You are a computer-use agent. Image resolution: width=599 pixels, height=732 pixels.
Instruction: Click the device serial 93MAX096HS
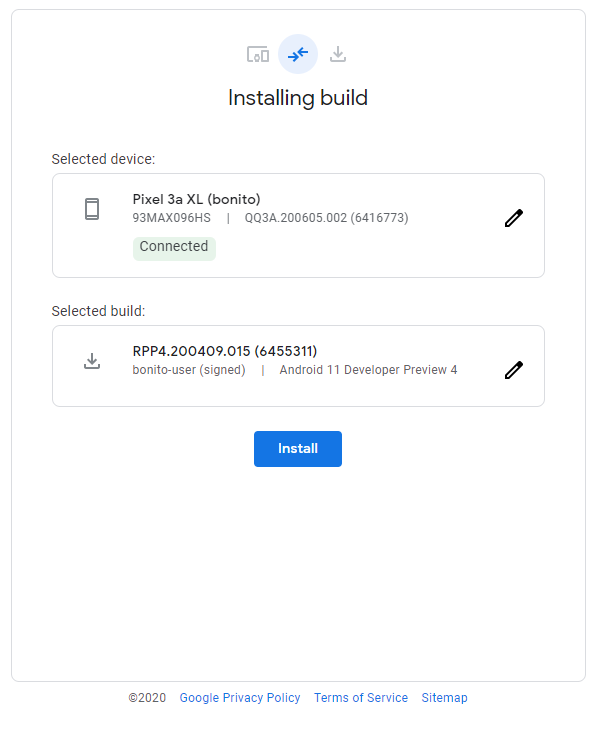pyautogui.click(x=171, y=218)
